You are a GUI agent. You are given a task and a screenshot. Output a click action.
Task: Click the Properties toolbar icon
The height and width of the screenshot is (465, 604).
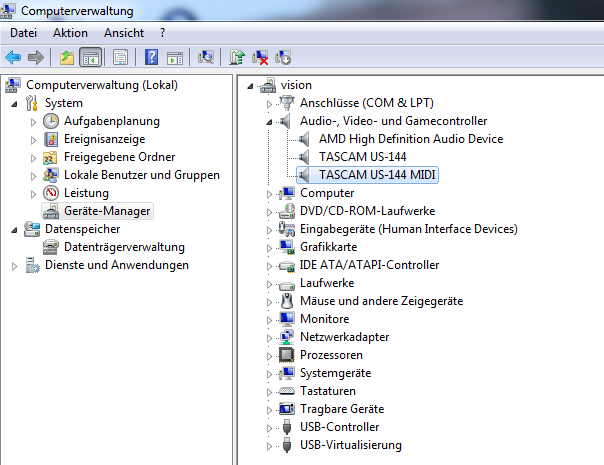click(x=121, y=57)
